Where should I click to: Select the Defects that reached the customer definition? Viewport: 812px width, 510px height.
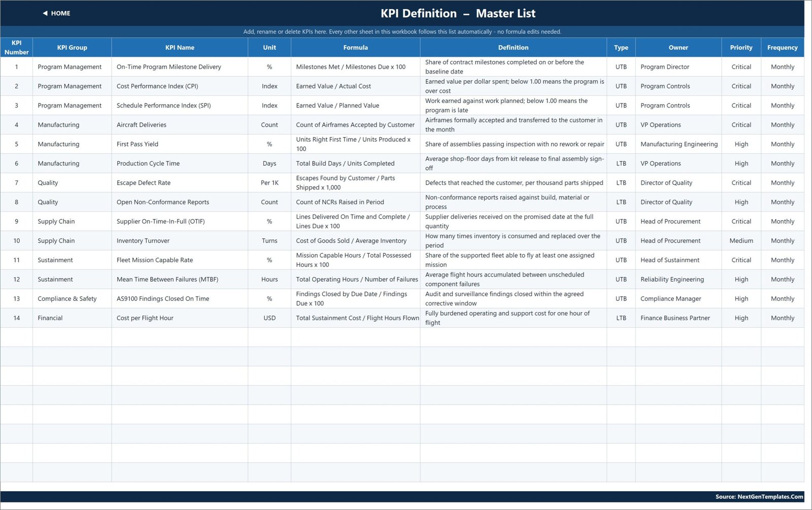pos(513,183)
